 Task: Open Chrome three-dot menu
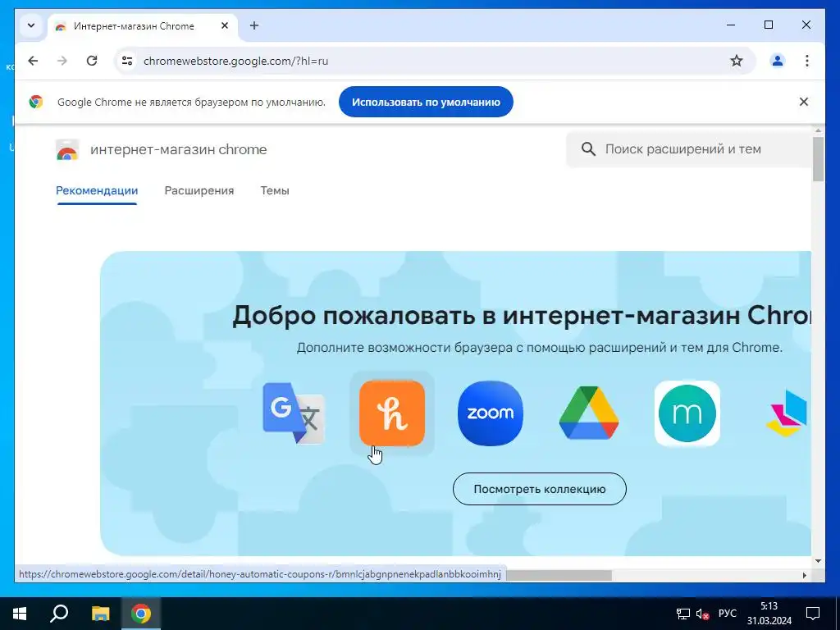(807, 61)
